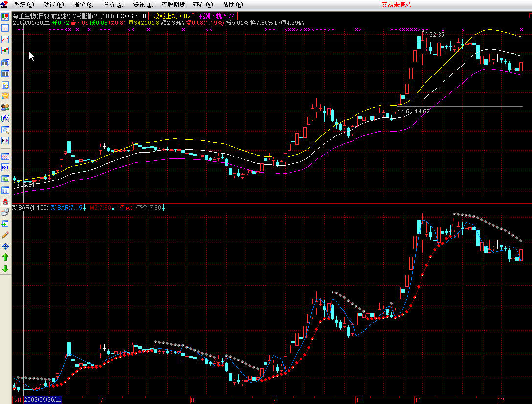Open the four-panel multi-chart layout icon

[5, 190]
